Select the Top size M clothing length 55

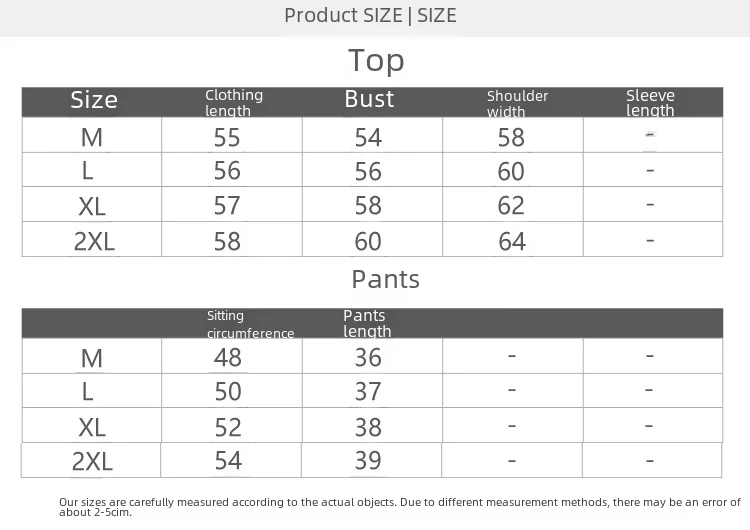227,138
